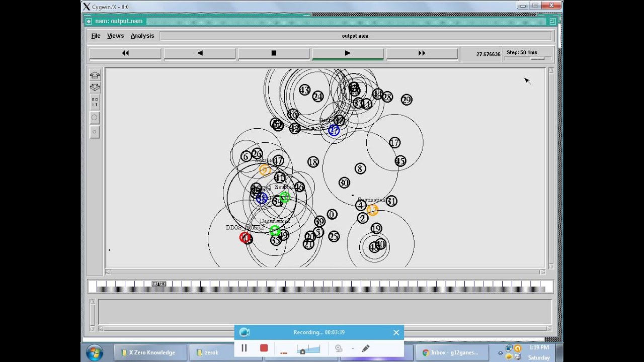Show hidden system tray icons
The image size is (644, 362).
click(501, 353)
